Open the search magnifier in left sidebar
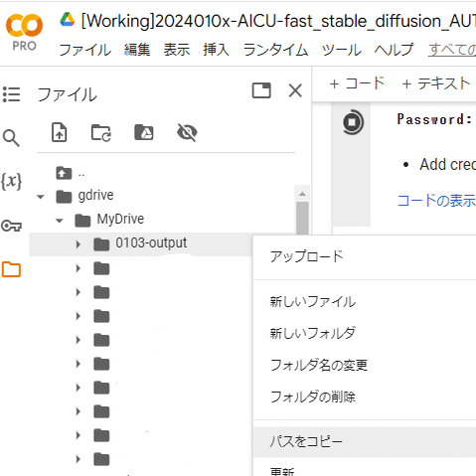Viewport: 476px width, 476px height. 11,138
